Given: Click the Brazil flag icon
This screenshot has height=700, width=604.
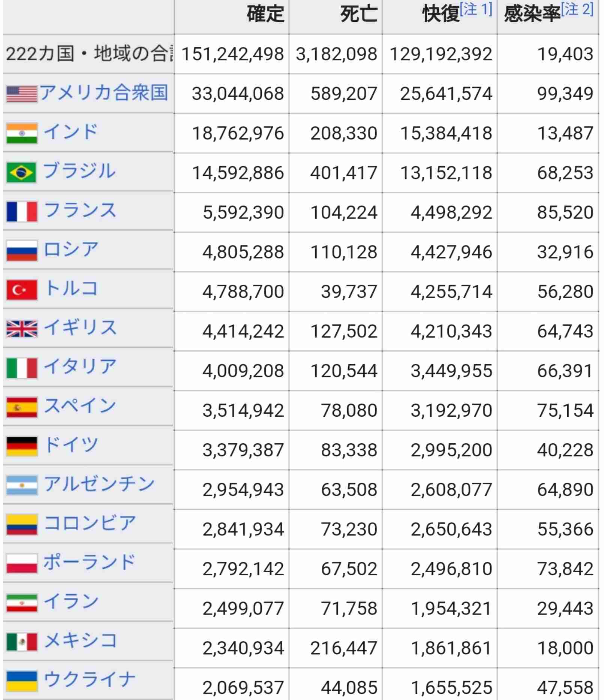Looking at the screenshot, I should pyautogui.click(x=21, y=172).
